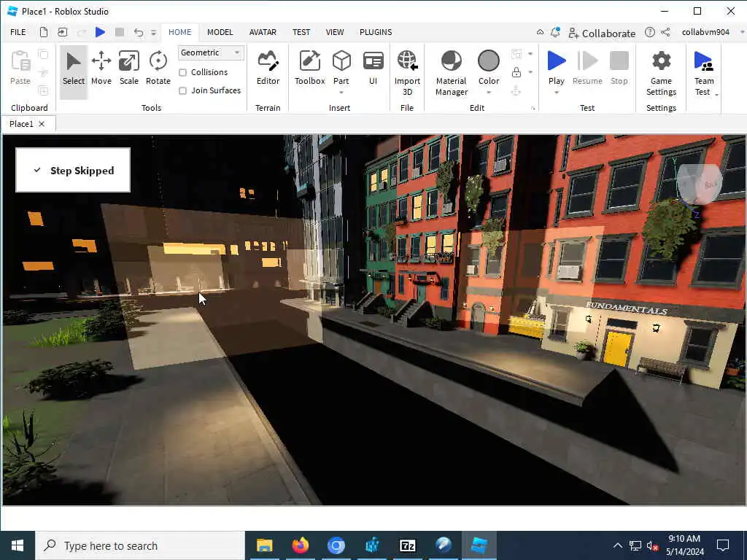Activate the Move tool
This screenshot has height=560, width=747.
101,69
